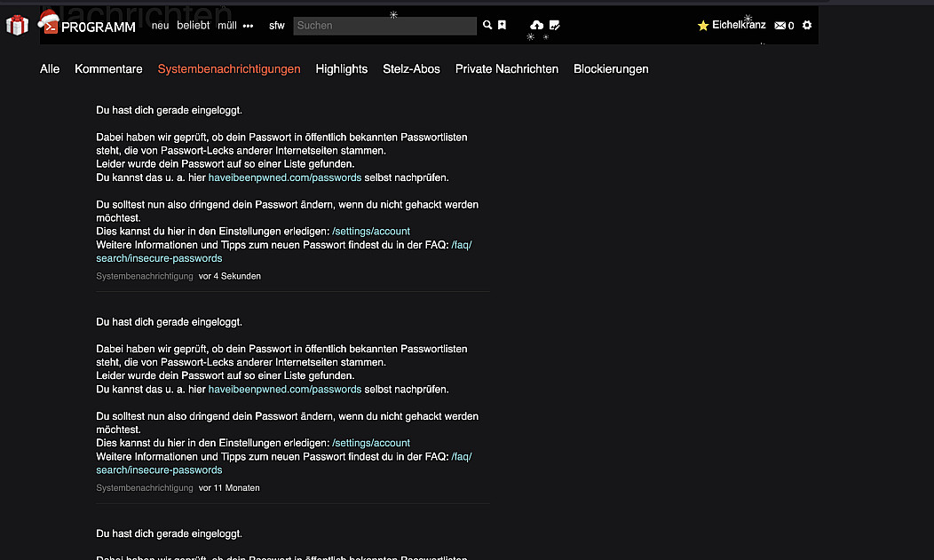This screenshot has width=934, height=560.
Task: Open the Eichelkranz user profile
Action: [x=738, y=26]
